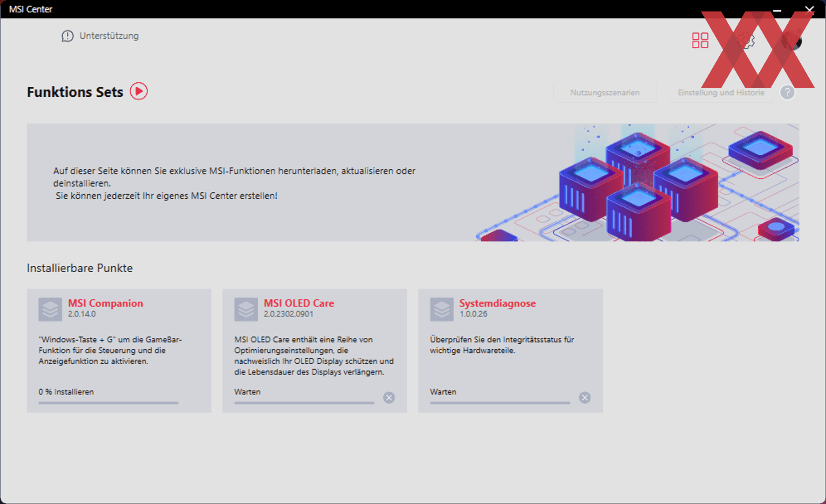Click the Systemdiagnose layers icon
Viewport: 826px width, 504px height.
tap(442, 309)
